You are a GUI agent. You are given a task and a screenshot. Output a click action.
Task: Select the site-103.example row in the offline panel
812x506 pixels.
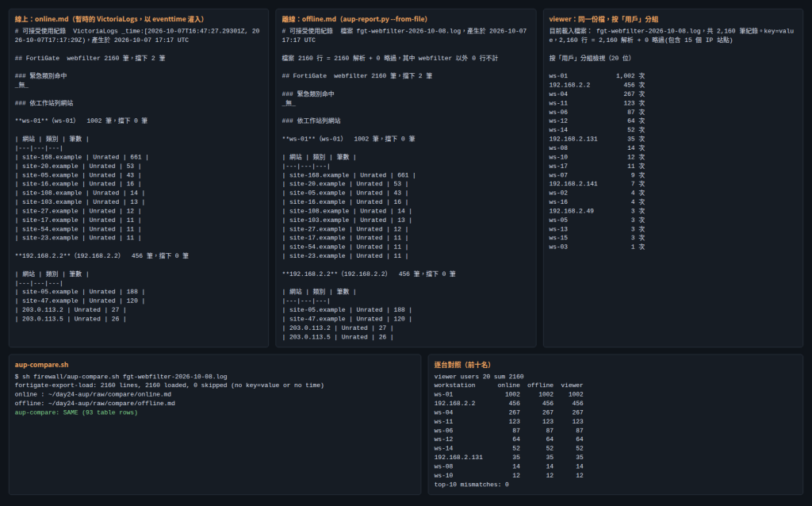pyautogui.click(x=347, y=220)
